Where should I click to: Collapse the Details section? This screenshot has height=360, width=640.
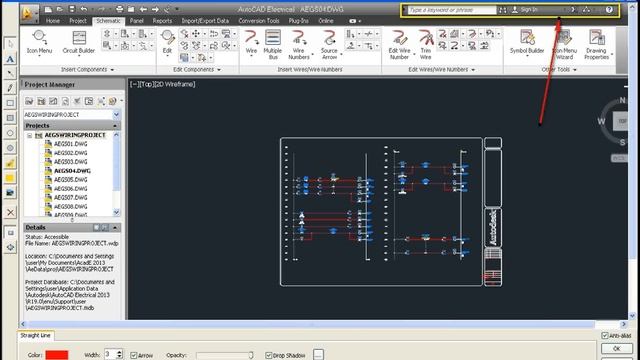(115, 227)
